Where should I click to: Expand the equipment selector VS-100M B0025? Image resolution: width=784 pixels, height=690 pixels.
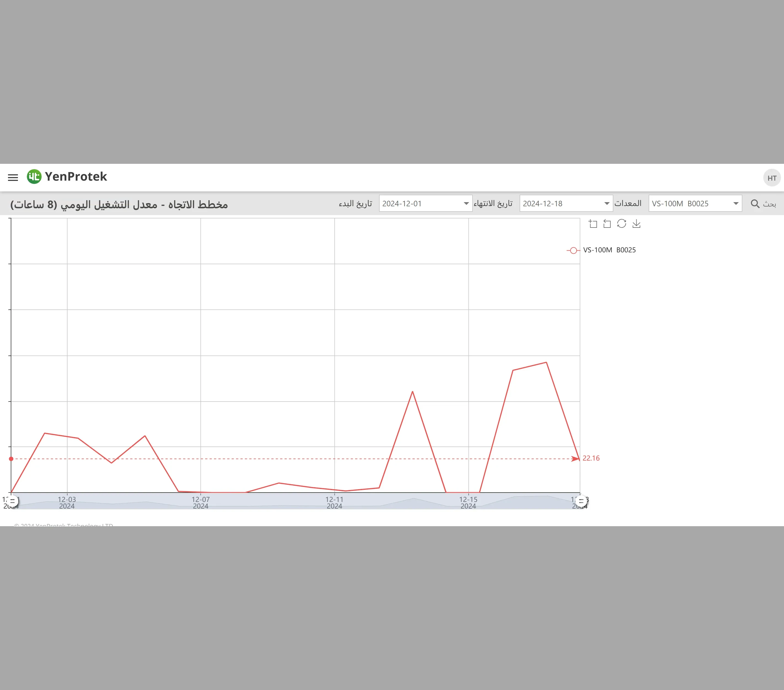click(x=695, y=204)
